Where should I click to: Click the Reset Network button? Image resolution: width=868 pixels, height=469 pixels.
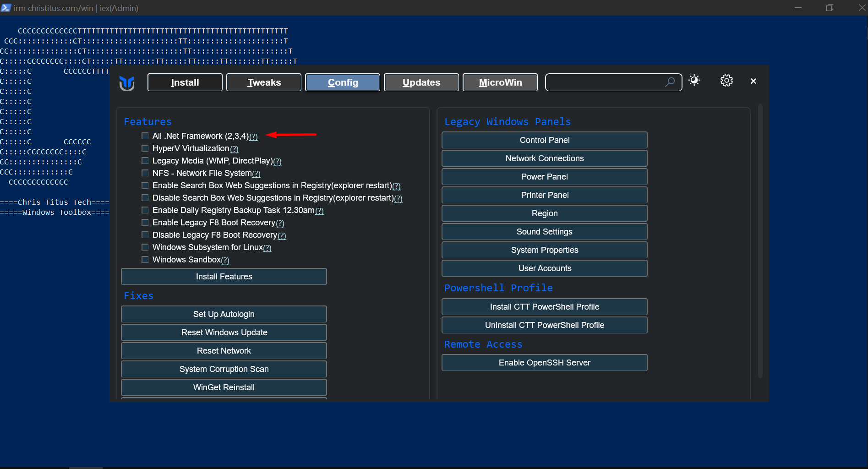(x=224, y=351)
